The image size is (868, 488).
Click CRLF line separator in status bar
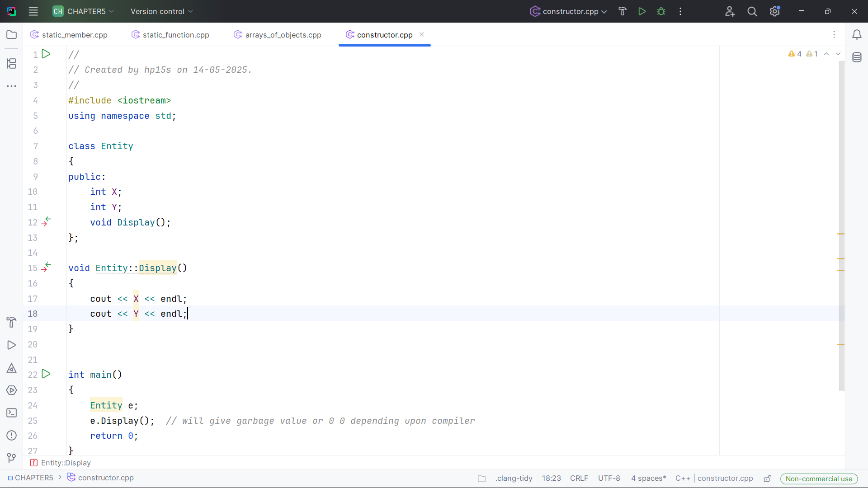coord(579,478)
